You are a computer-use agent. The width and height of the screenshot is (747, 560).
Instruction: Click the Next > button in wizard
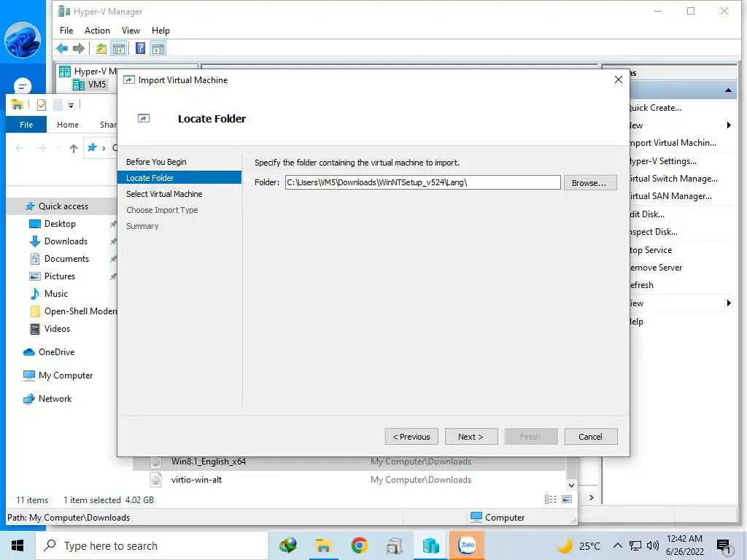tap(471, 437)
